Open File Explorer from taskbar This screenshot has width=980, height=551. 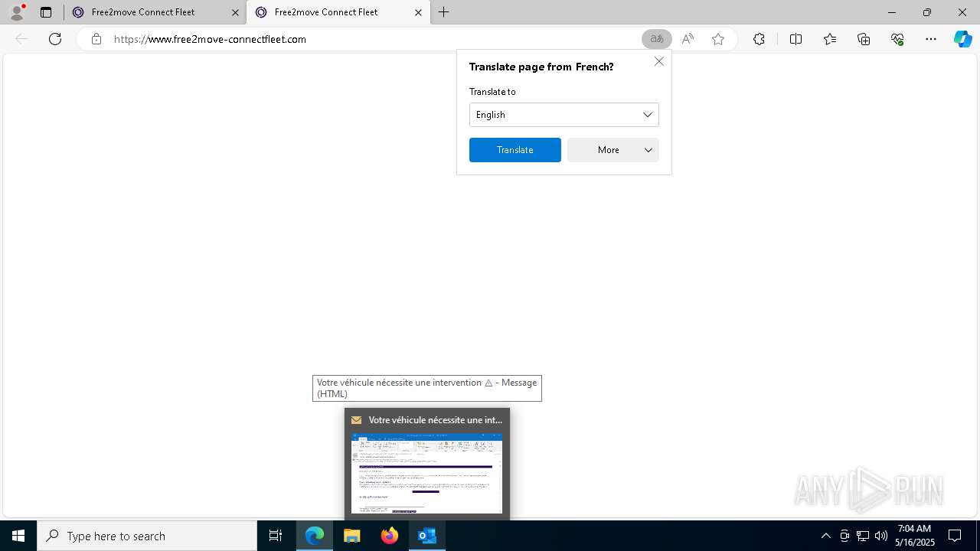click(352, 536)
